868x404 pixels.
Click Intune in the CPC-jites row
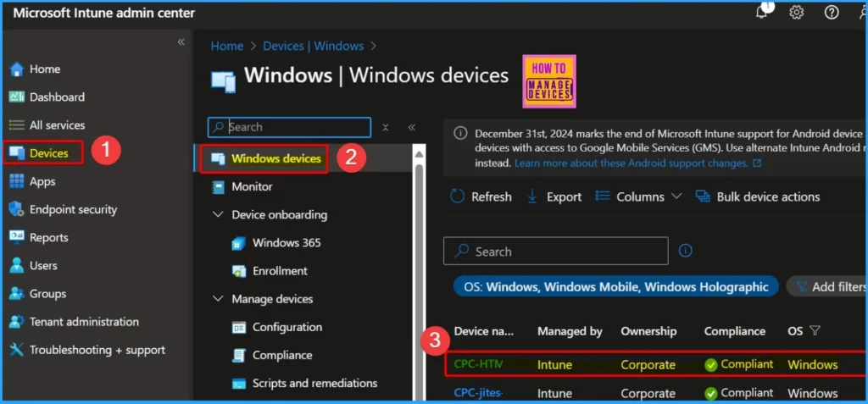coord(554,394)
